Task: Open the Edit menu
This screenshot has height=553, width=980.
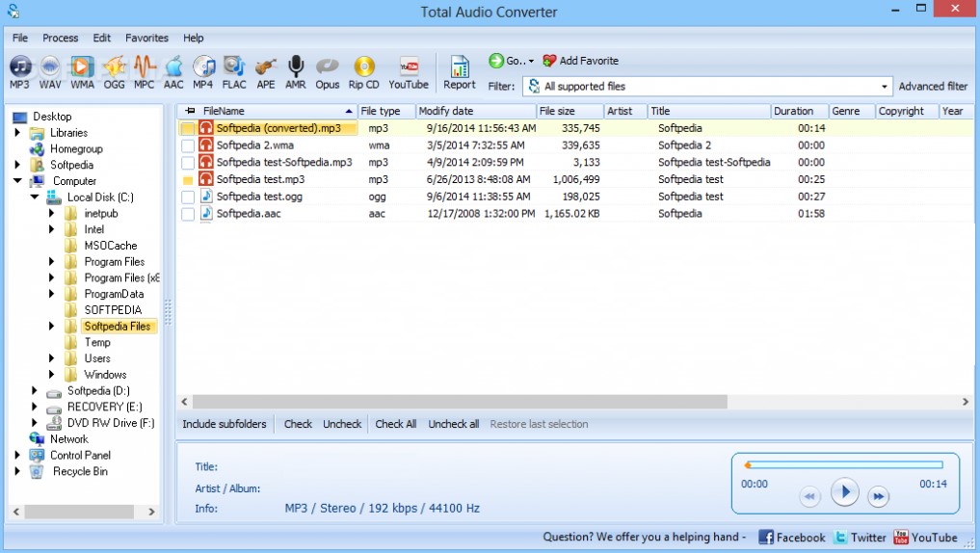Action: 102,38
